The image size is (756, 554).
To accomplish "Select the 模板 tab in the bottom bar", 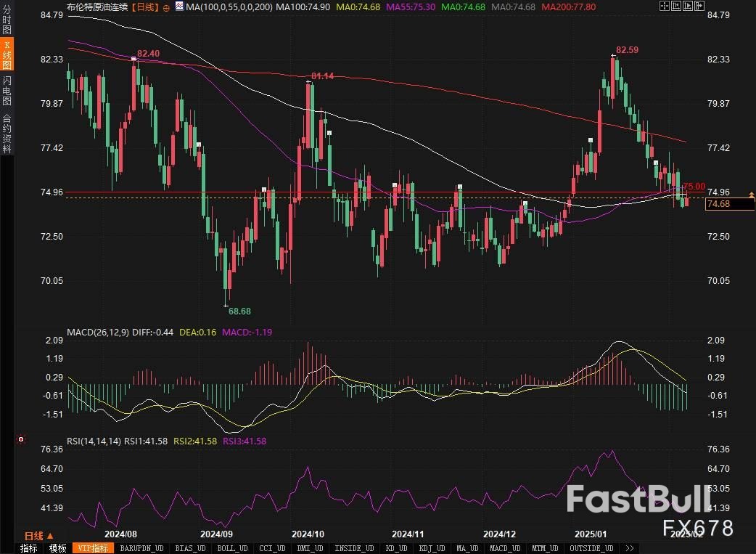I will (58, 548).
